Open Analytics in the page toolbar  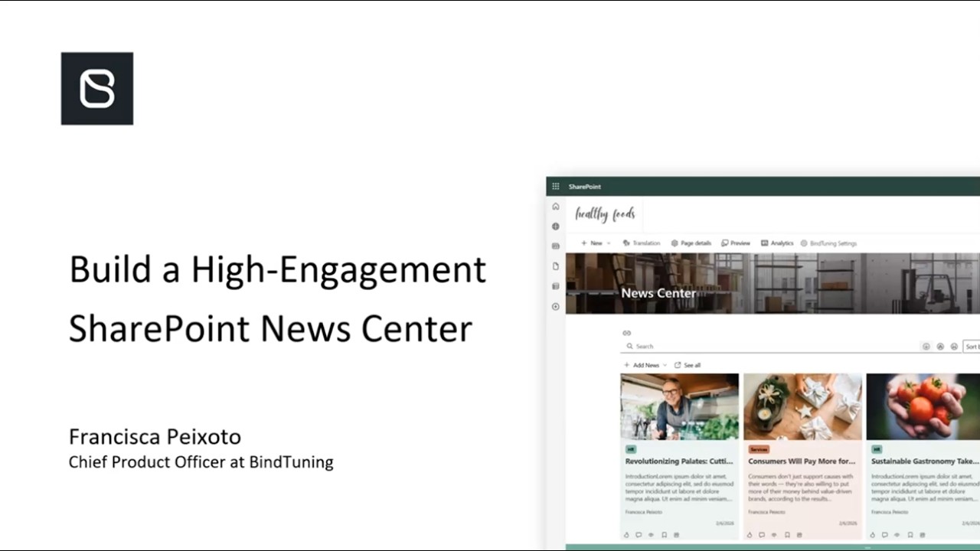(777, 243)
